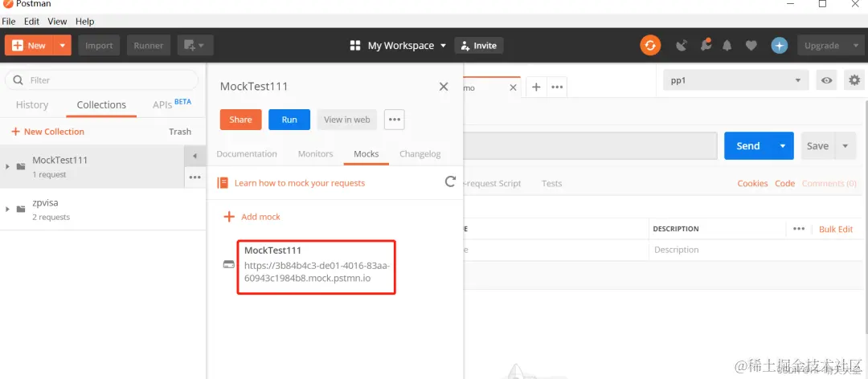Click New Collection link
Image resolution: width=868 pixels, height=379 pixels.
point(47,132)
